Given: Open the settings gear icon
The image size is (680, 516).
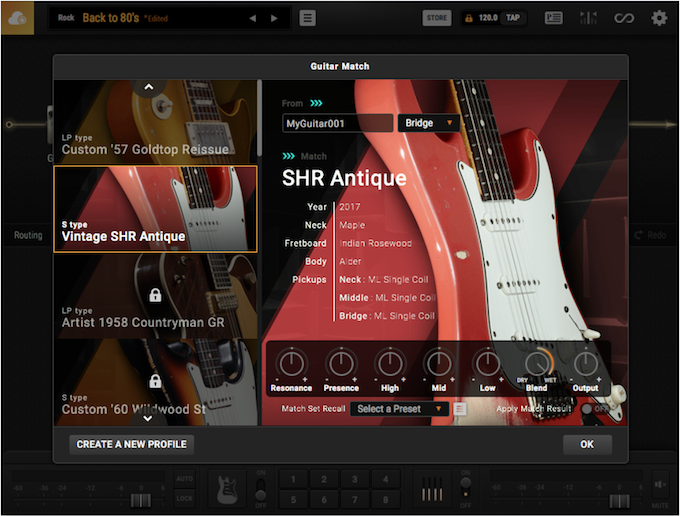Looking at the screenshot, I should [659, 18].
